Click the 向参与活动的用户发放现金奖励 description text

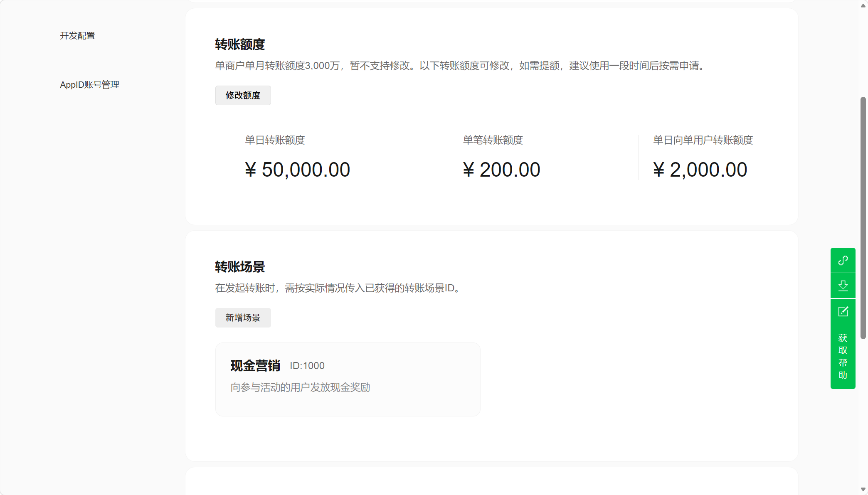click(x=300, y=387)
